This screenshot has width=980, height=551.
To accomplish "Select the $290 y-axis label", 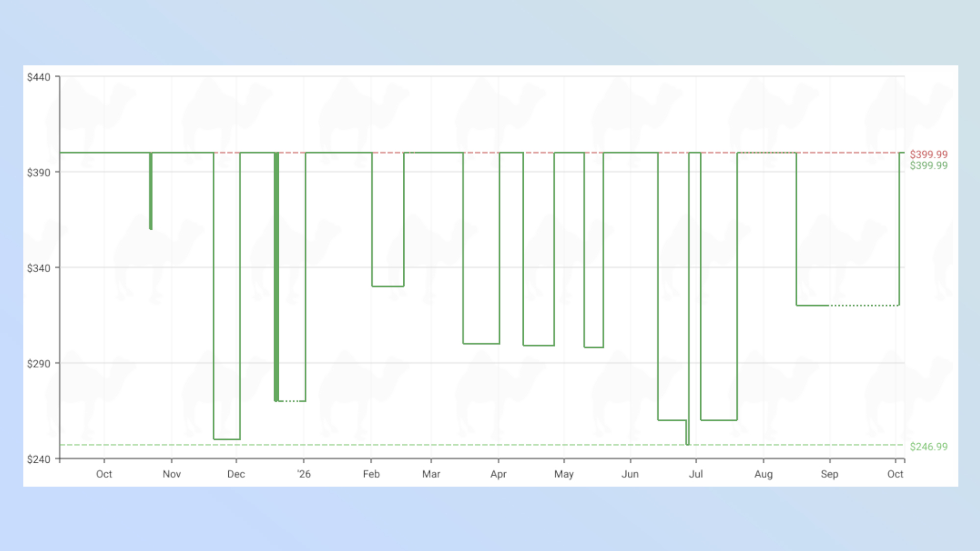I will [39, 363].
